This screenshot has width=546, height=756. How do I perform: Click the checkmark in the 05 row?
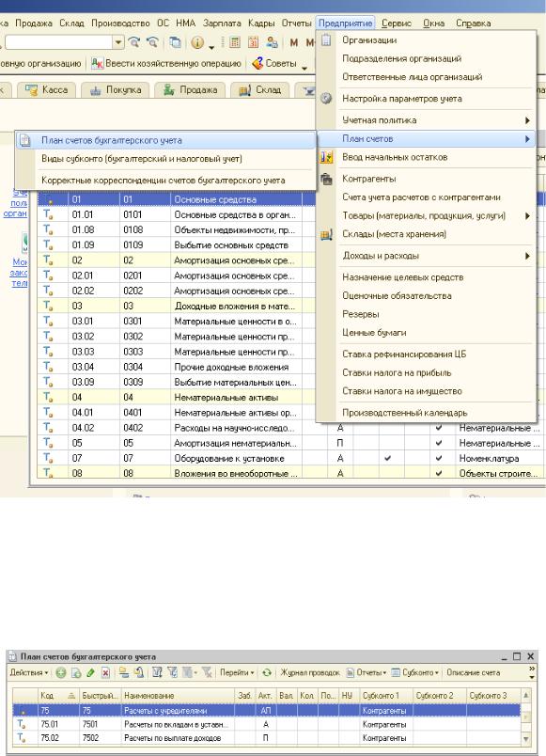tap(439, 443)
